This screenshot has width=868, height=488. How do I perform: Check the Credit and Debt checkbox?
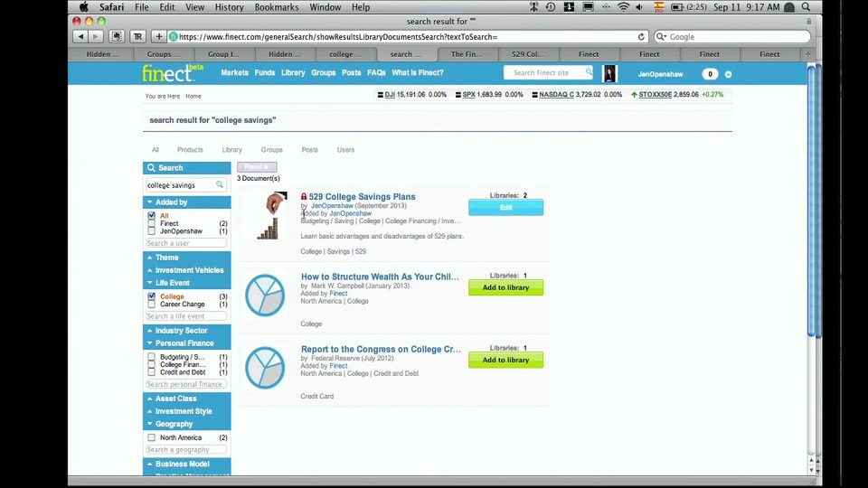(152, 372)
